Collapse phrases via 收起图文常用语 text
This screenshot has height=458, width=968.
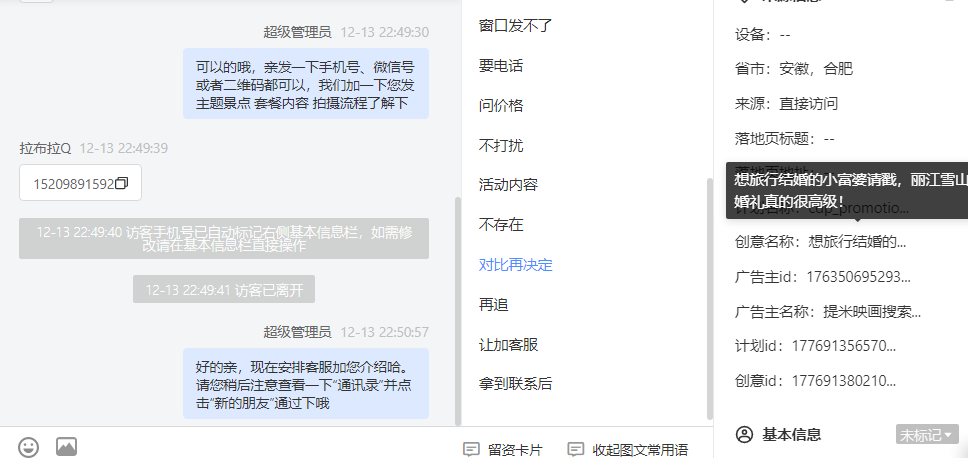(x=640, y=450)
